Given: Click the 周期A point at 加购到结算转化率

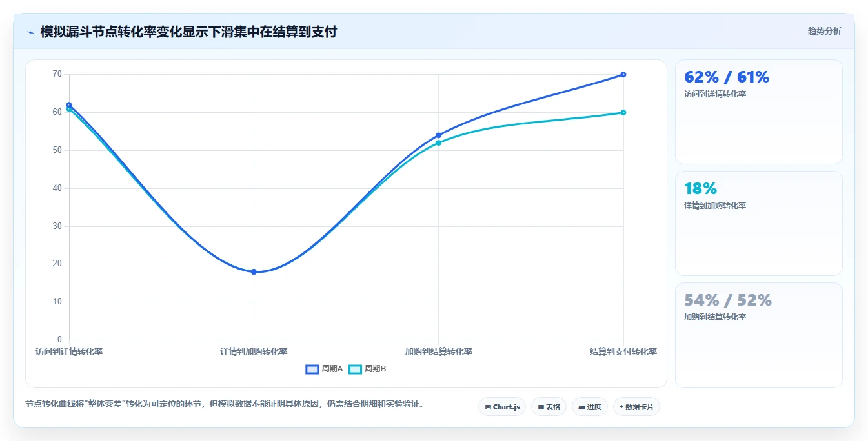Looking at the screenshot, I should tap(439, 135).
